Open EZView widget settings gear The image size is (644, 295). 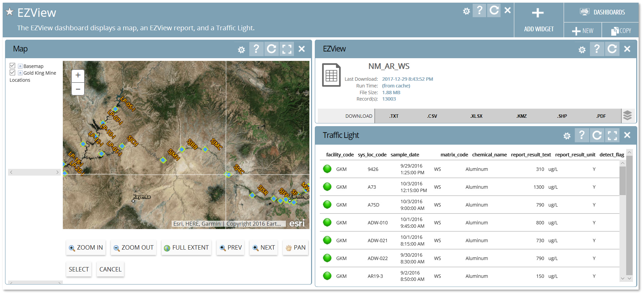tap(582, 50)
